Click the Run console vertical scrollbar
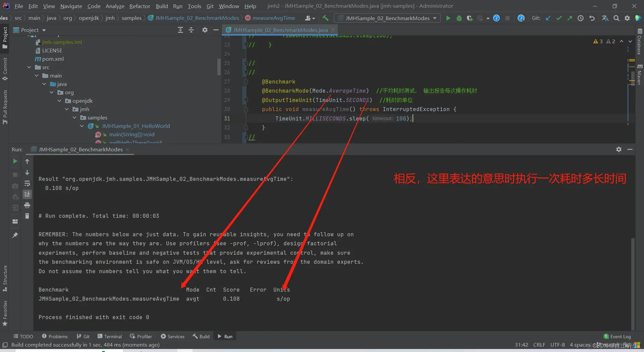 tap(633, 284)
